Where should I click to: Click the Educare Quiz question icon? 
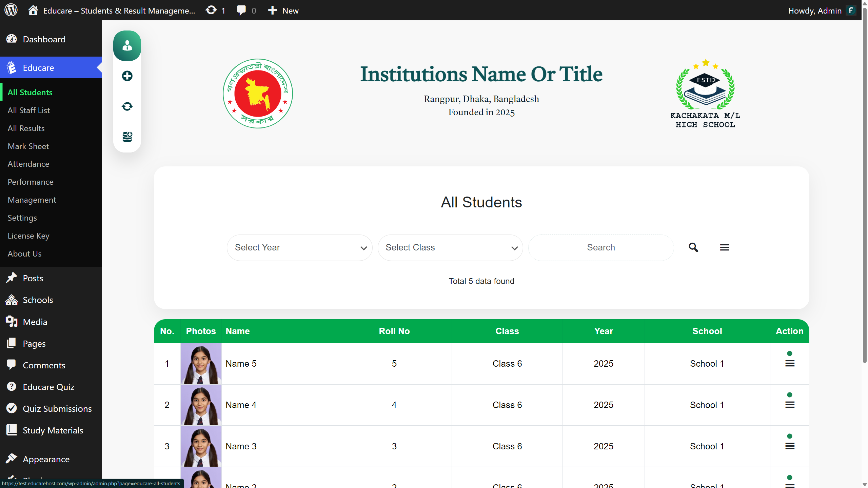tap(12, 386)
